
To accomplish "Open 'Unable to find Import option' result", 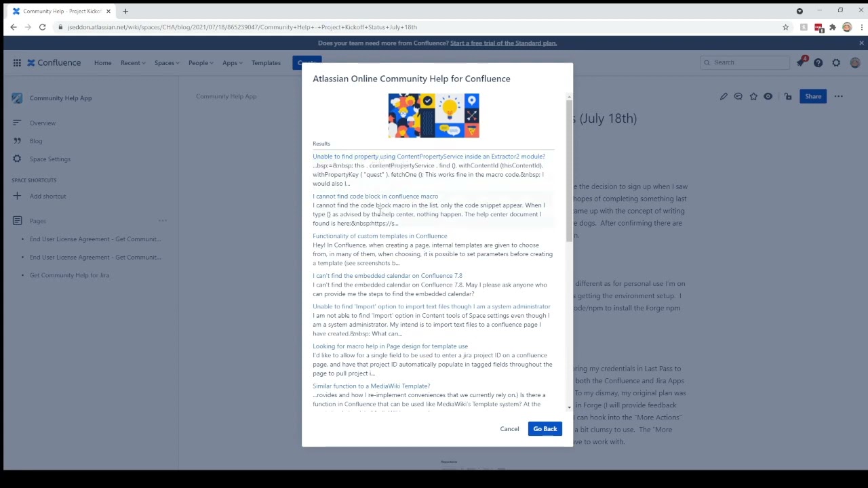I will [x=431, y=306].
